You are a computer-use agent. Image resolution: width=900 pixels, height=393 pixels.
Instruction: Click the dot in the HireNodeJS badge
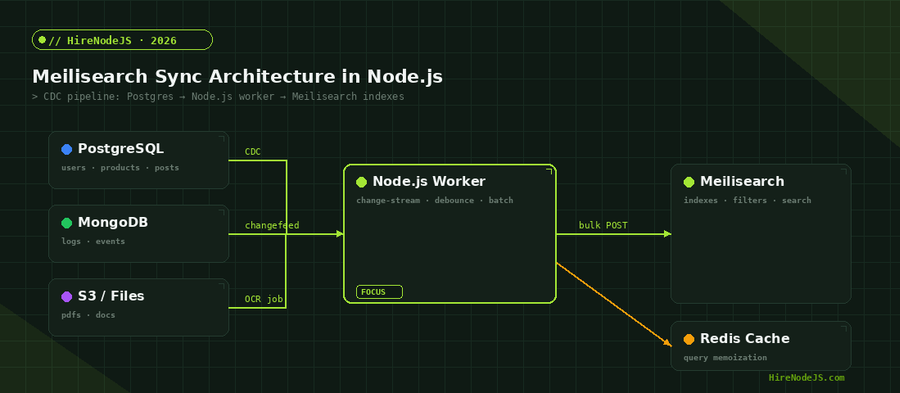[42, 40]
